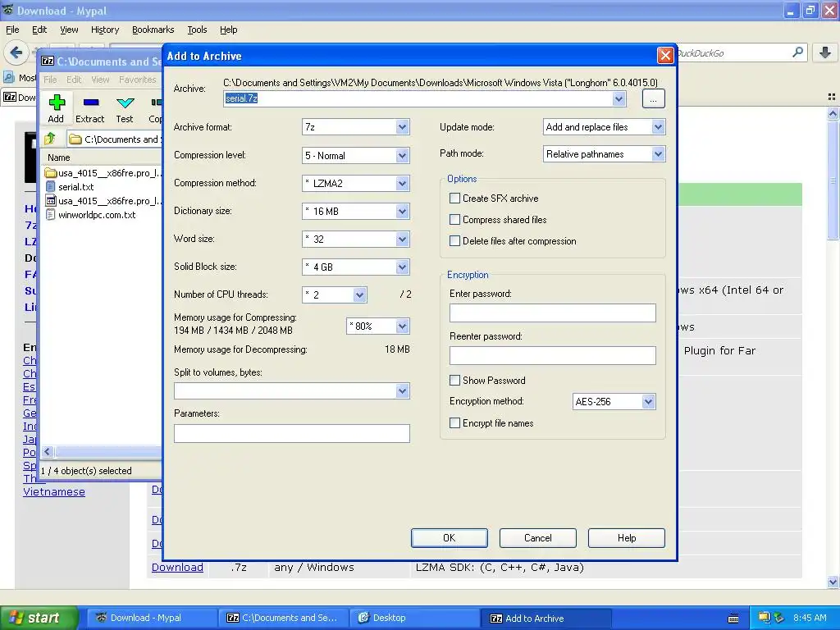Click the 7-Zip file list horizontal scrollbar left arrow
This screenshot has width=840, height=630.
(47, 452)
